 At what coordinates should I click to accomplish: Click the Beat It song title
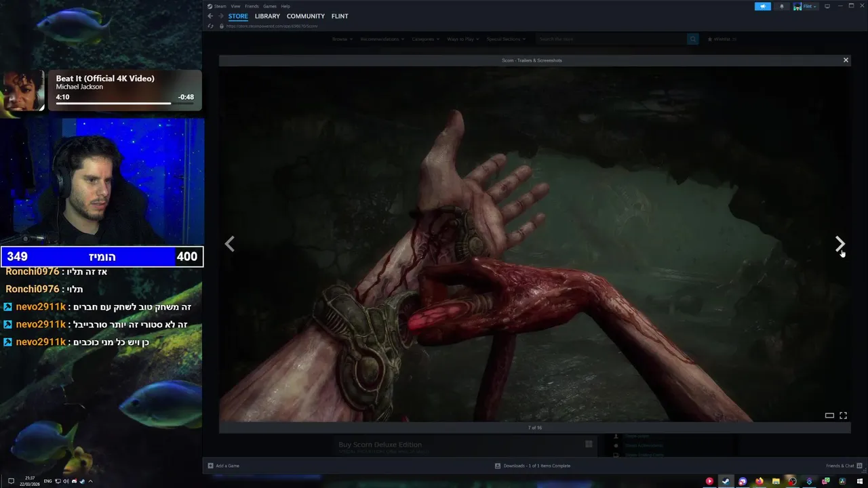pos(105,79)
